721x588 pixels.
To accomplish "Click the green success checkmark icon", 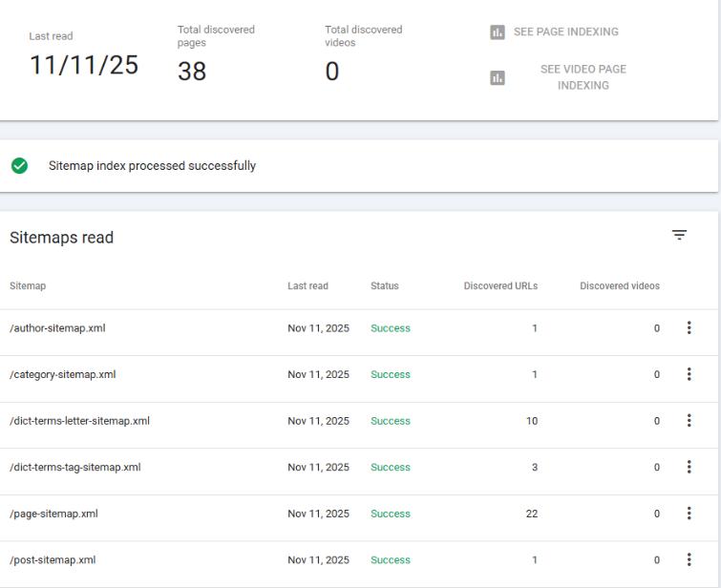I will click(19, 166).
